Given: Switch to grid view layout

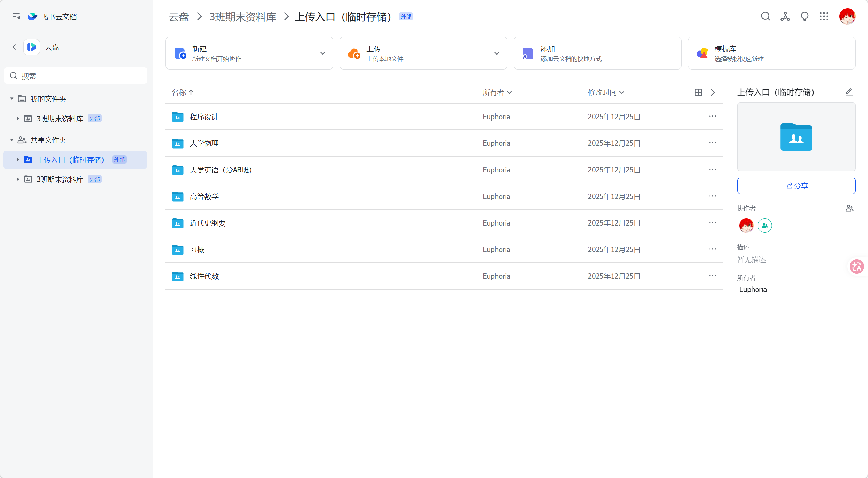Looking at the screenshot, I should coord(698,92).
